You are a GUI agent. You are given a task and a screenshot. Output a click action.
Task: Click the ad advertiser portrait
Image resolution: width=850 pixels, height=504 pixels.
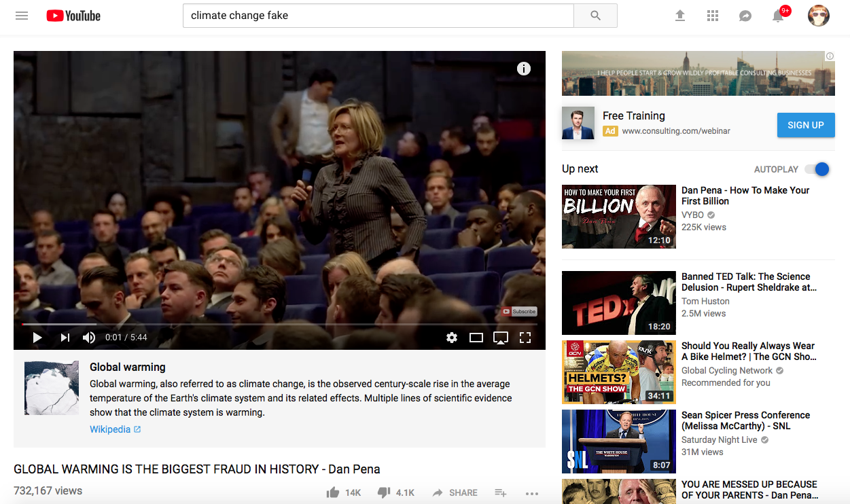pyautogui.click(x=578, y=123)
